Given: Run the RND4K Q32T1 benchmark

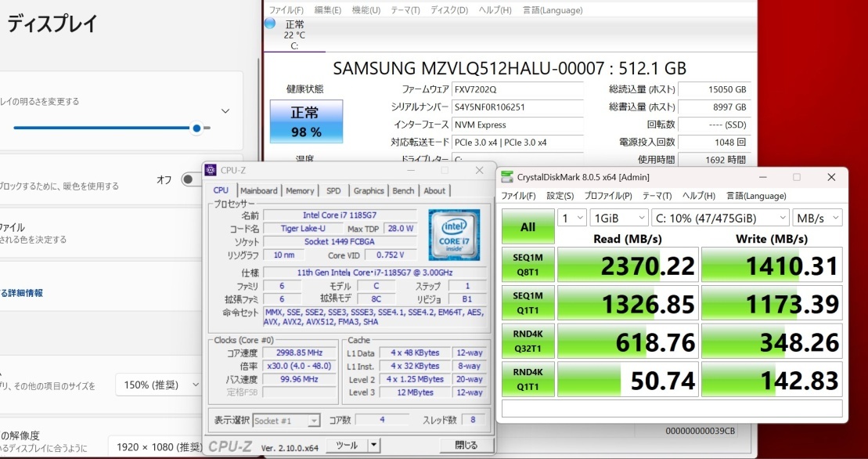Looking at the screenshot, I should 528,342.
